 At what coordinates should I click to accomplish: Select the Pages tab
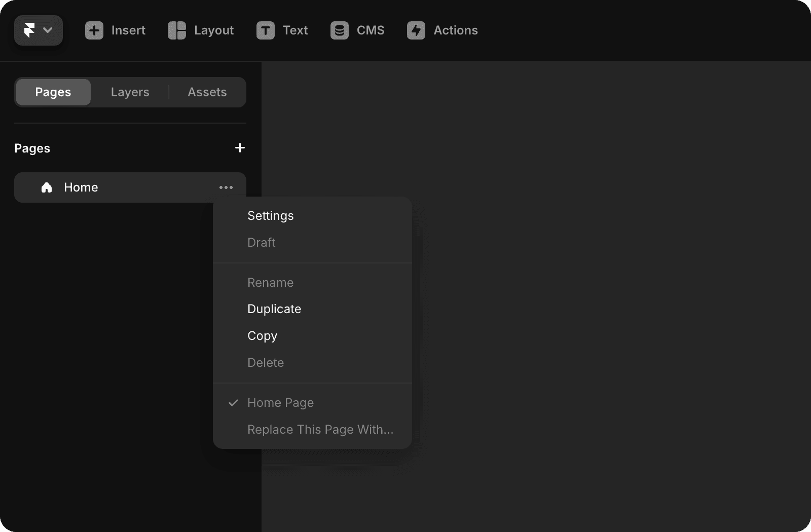click(53, 92)
